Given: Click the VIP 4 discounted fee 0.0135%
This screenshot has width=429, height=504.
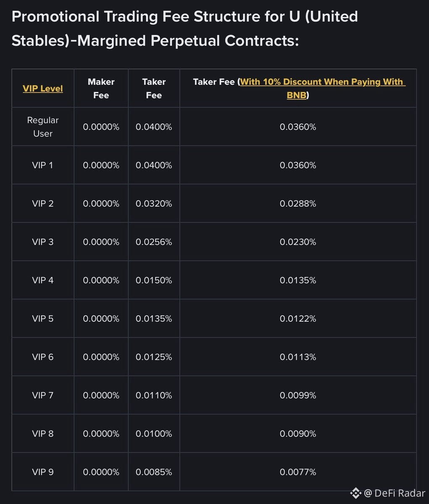Looking at the screenshot, I should 298,280.
